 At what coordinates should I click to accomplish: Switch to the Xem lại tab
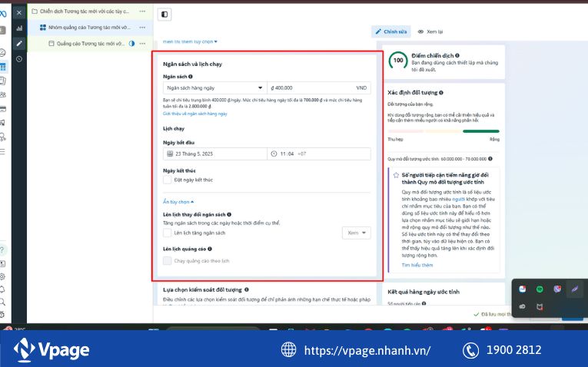(x=430, y=31)
